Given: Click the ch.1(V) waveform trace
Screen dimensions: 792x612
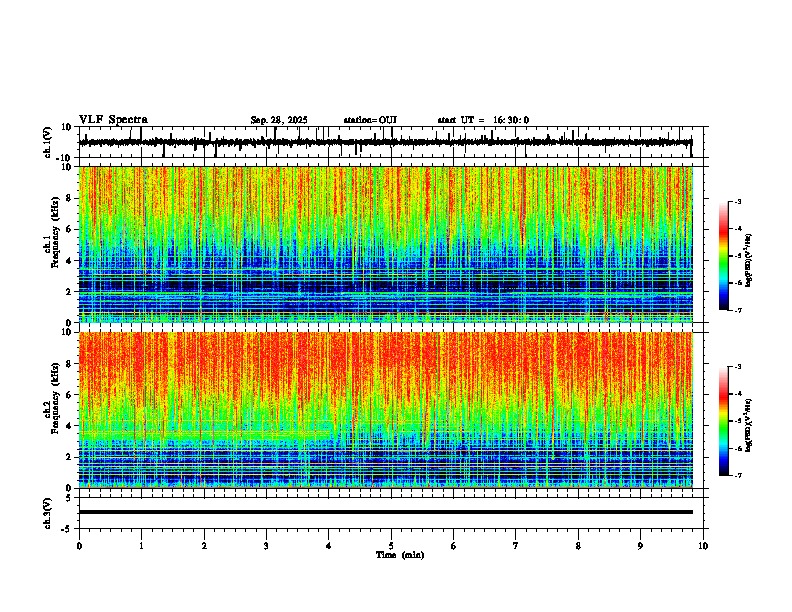Looking at the screenshot, I should tap(386, 142).
